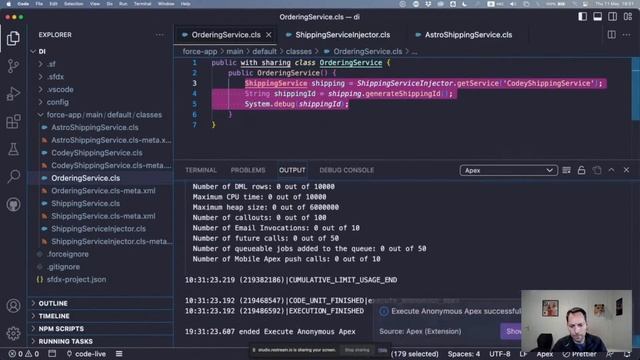Switch to the Debug Console tab
The image size is (640, 360).
click(x=347, y=170)
